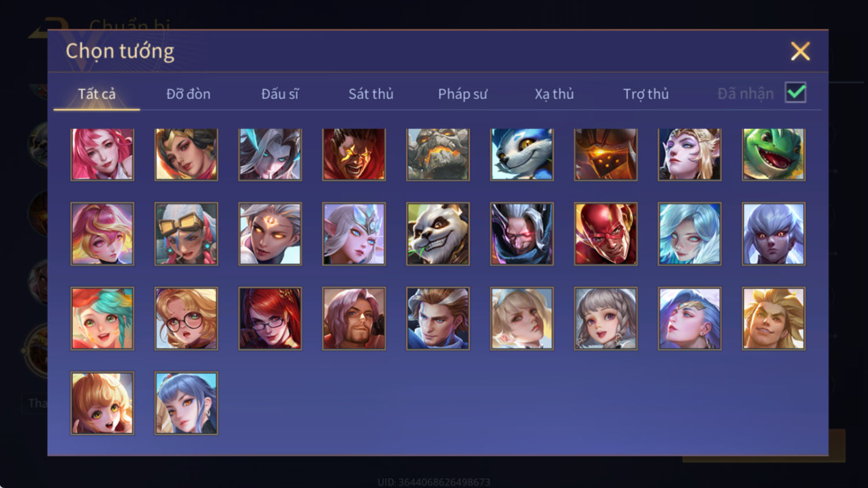The height and width of the screenshot is (488, 868).
Task: Show the Xạ thủ heroes
Action: [x=554, y=93]
